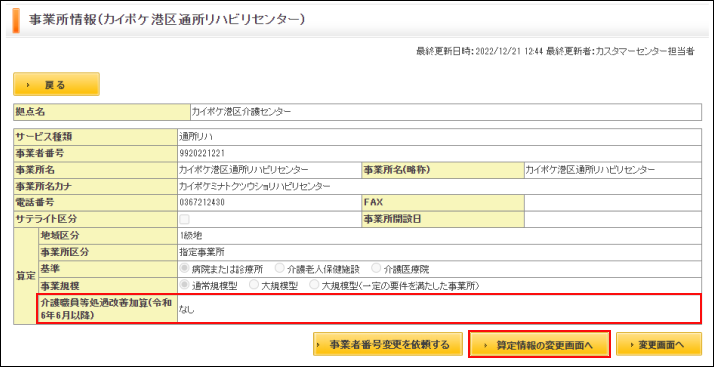
Task: Click the サテライト区分 label cell
Action: coord(96,219)
